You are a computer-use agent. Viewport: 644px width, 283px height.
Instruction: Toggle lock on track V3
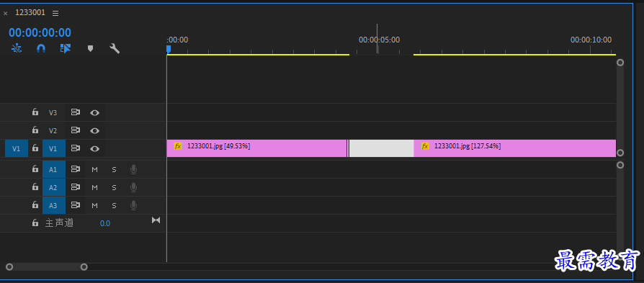pyautogui.click(x=35, y=112)
